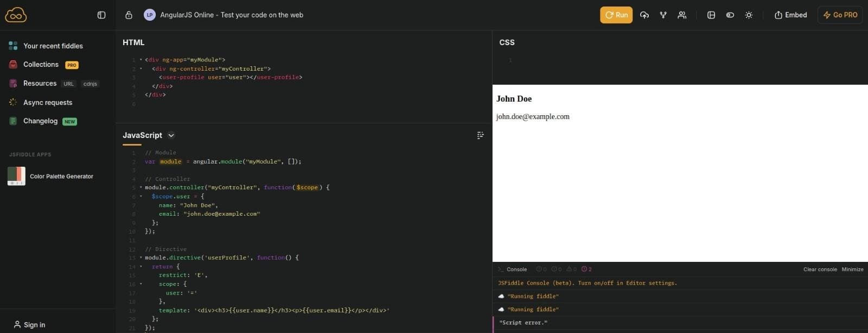This screenshot has width=868, height=333.
Task: Click the Resources icon
Action: tap(13, 84)
